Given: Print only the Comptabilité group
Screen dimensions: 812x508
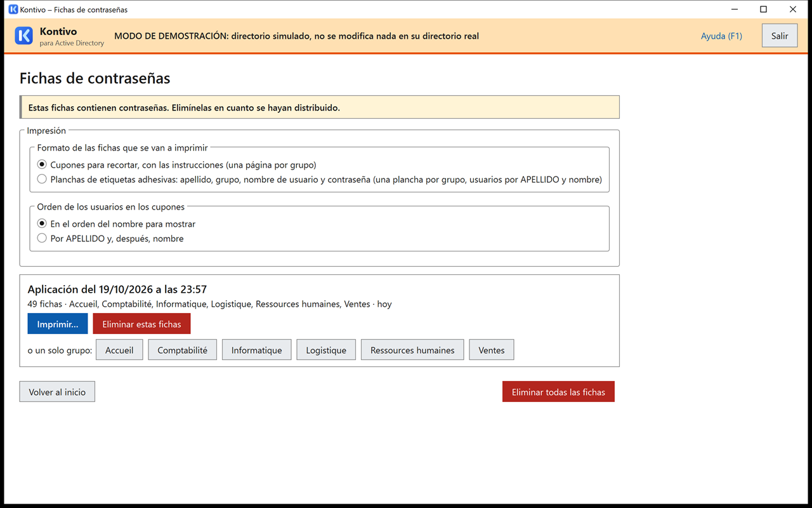Looking at the screenshot, I should (x=183, y=350).
